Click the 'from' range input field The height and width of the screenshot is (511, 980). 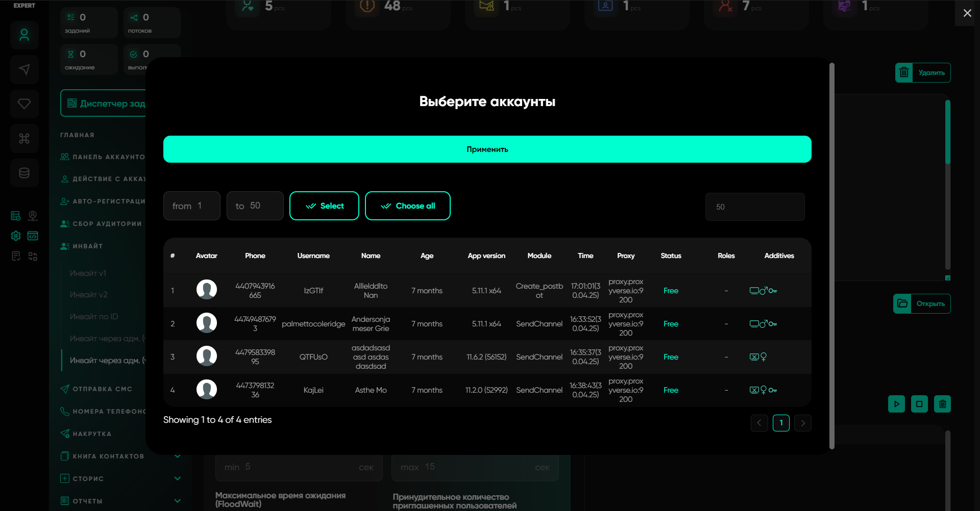pos(192,206)
